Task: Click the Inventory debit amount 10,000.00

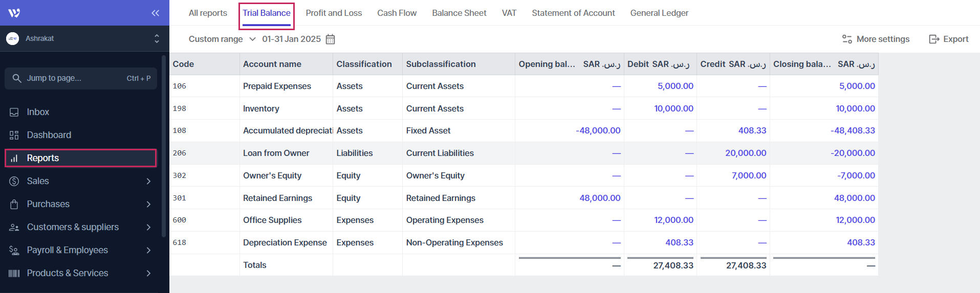Action: (673, 108)
